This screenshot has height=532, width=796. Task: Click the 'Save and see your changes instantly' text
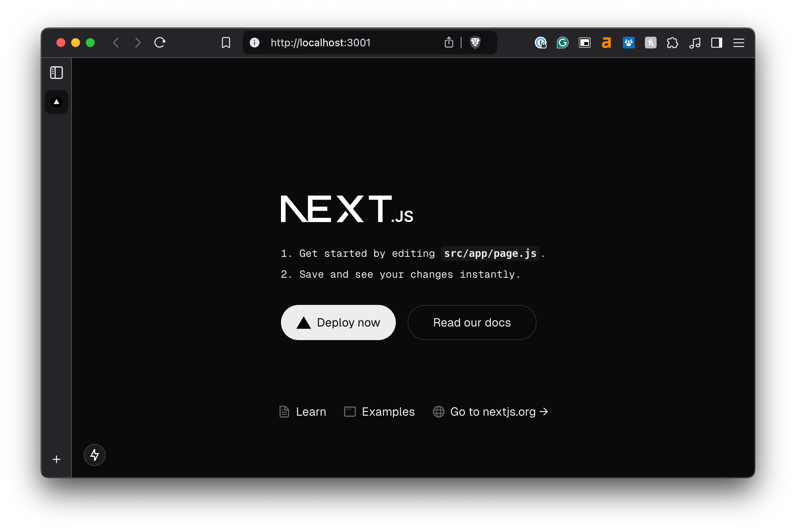point(410,274)
